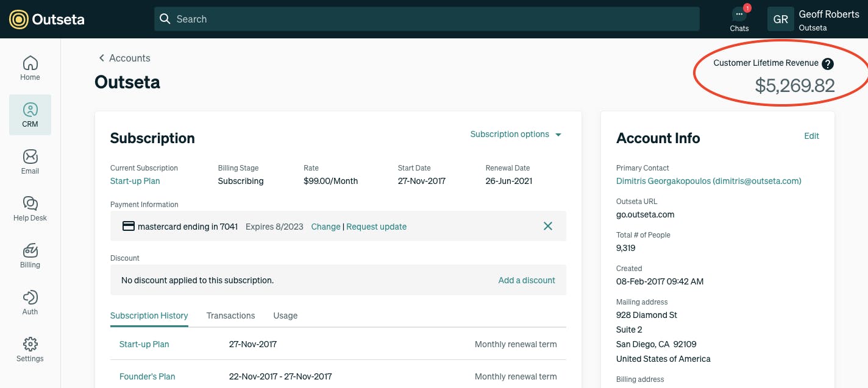Switch to the Usage tab
868x388 pixels.
[285, 316]
